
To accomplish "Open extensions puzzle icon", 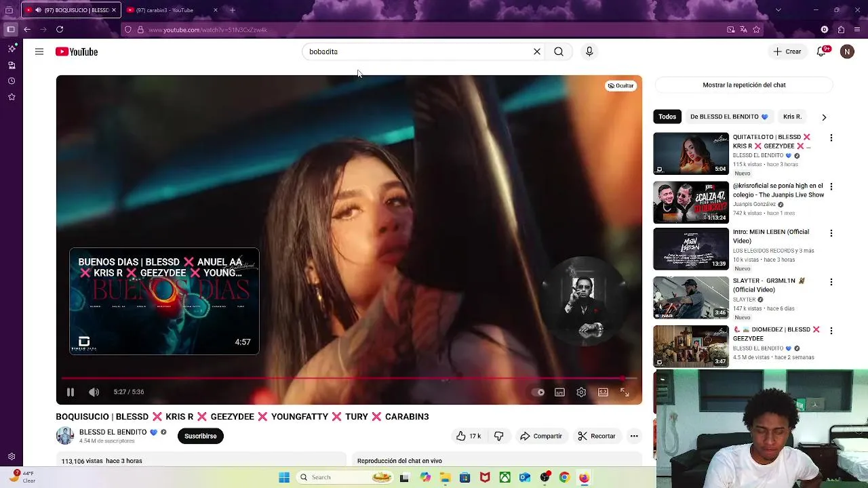I will [841, 30].
